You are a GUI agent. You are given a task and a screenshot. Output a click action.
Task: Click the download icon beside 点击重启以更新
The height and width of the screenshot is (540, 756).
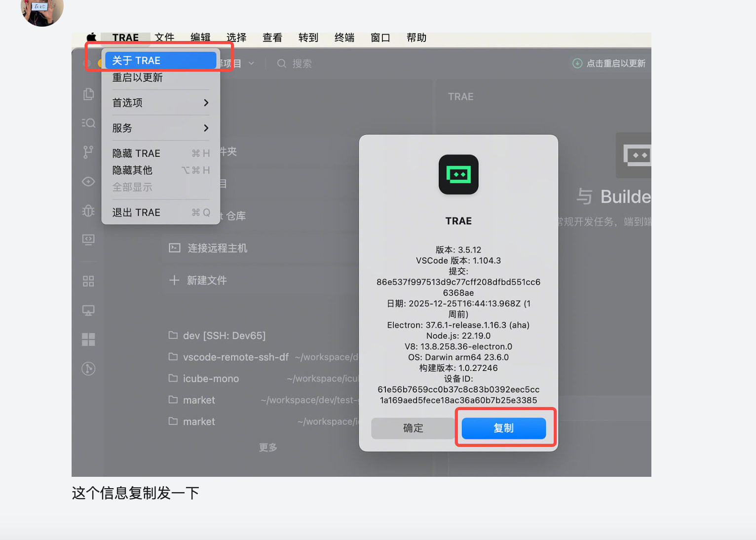pyautogui.click(x=577, y=63)
